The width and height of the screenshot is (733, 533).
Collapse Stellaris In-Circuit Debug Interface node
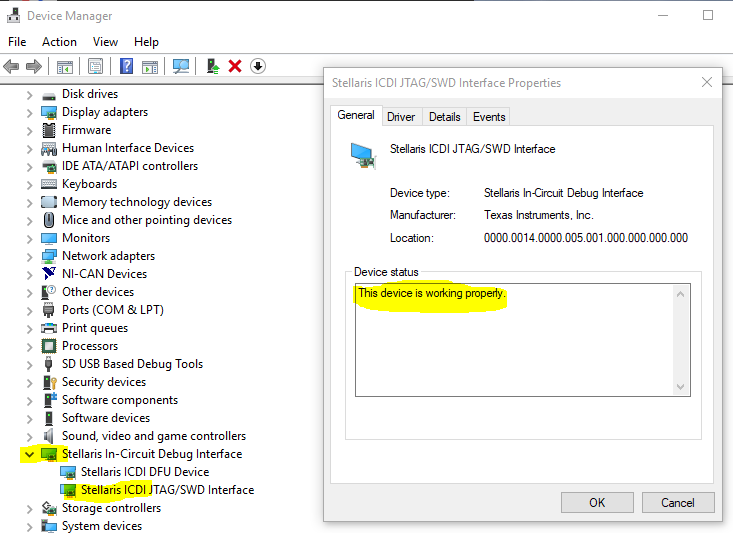pos(29,454)
